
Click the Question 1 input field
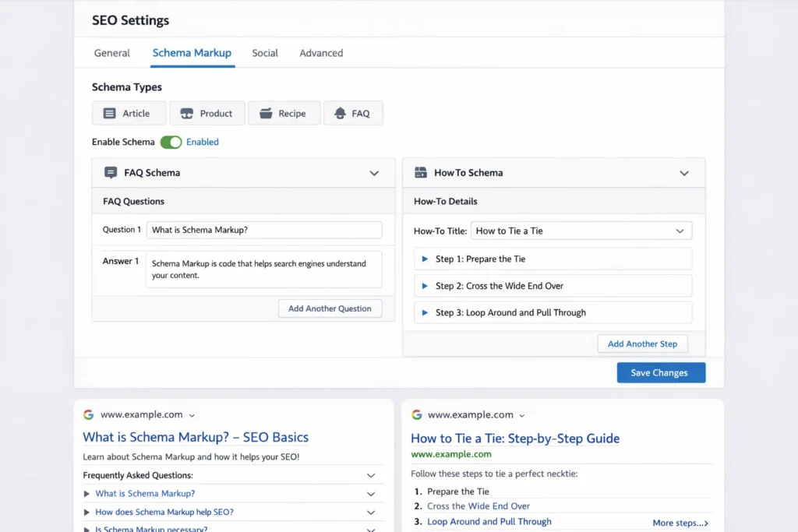(264, 230)
